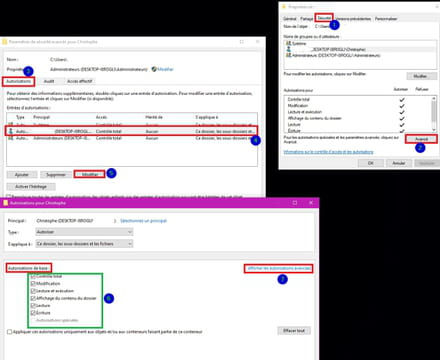Click the Effacer tout button
440x360 pixels.
(294, 331)
